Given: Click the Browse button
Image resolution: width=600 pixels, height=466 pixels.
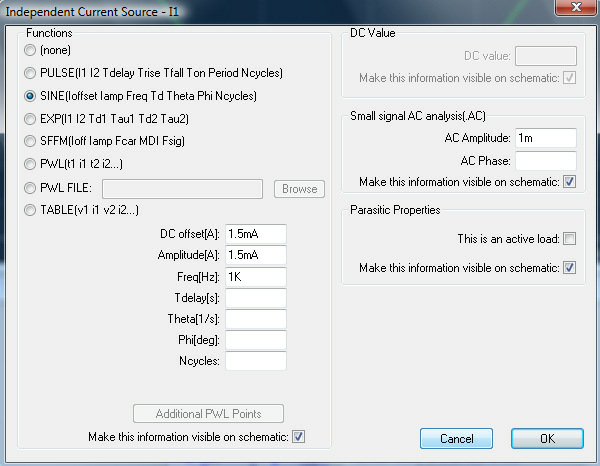Looking at the screenshot, I should coord(299,189).
